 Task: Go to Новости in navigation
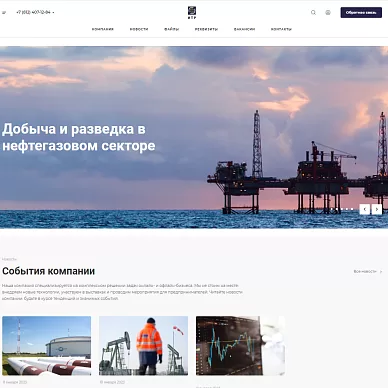(x=139, y=29)
